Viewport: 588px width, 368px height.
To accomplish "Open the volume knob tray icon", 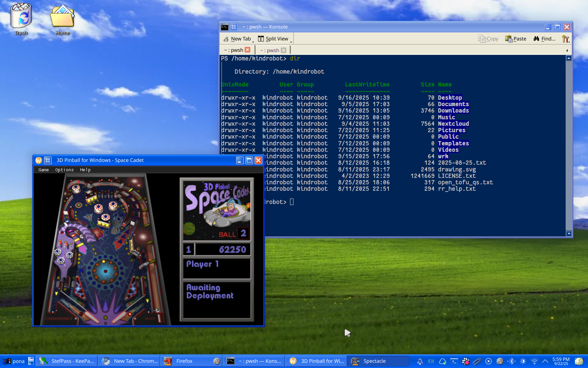I will pyautogui.click(x=500, y=361).
